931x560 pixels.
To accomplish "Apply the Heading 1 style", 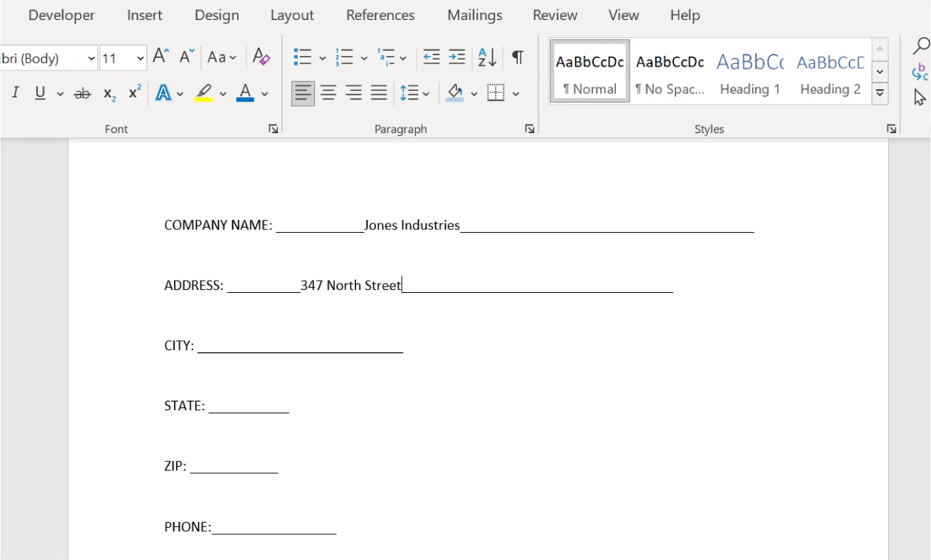I will 750,71.
